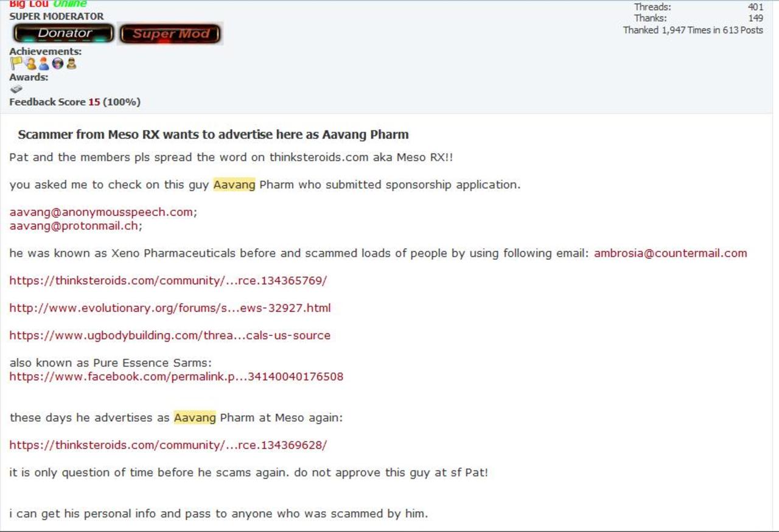Open the aavang@protonmail.ch email link

point(74,226)
